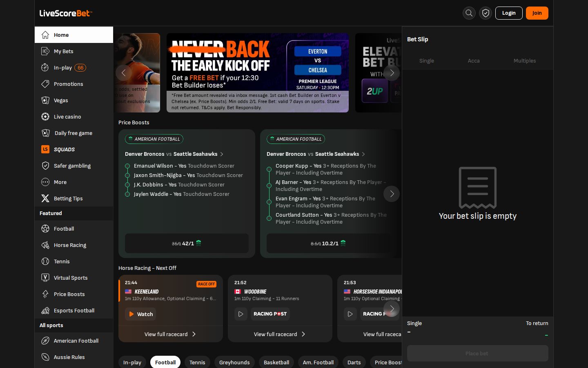The height and width of the screenshot is (368, 588).
Task: Open Vegas cards icon
Action: pos(45,100)
